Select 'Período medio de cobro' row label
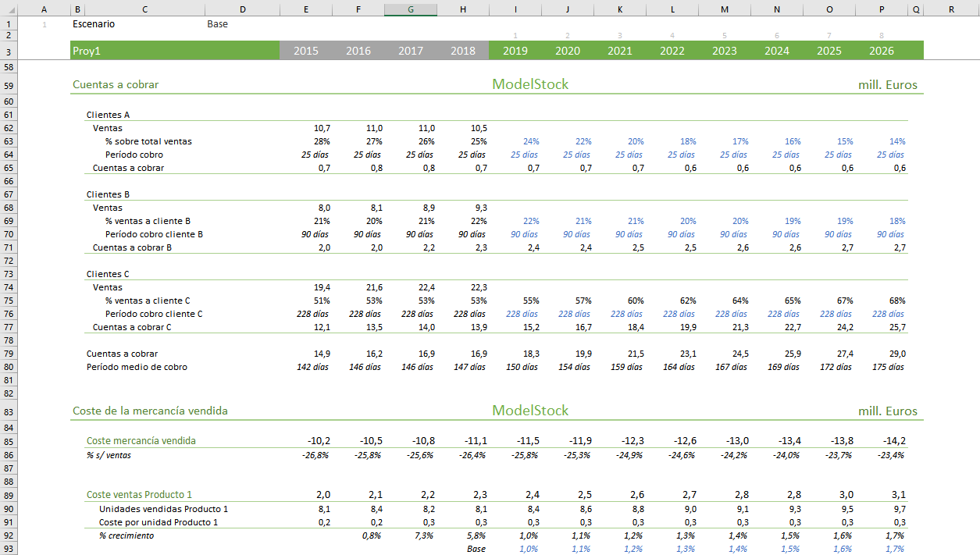The height and width of the screenshot is (555, 980). [137, 367]
